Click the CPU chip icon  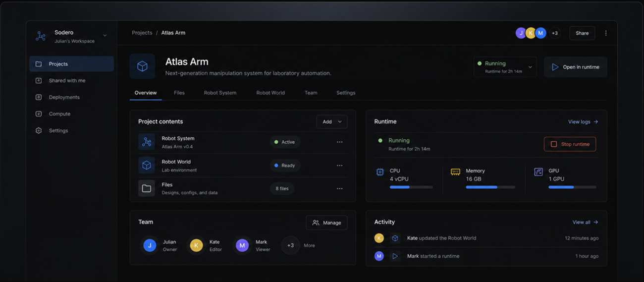[x=380, y=172]
